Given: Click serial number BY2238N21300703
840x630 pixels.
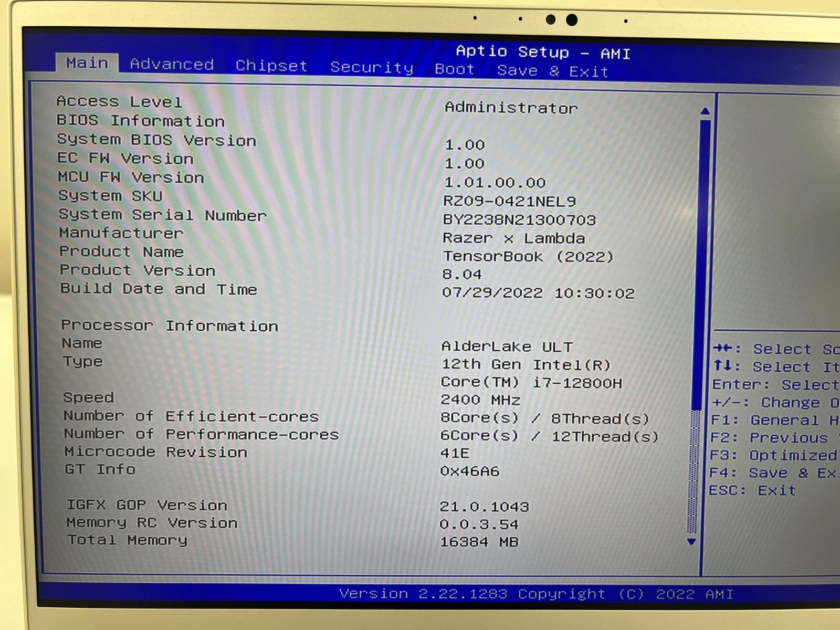Looking at the screenshot, I should [519, 219].
